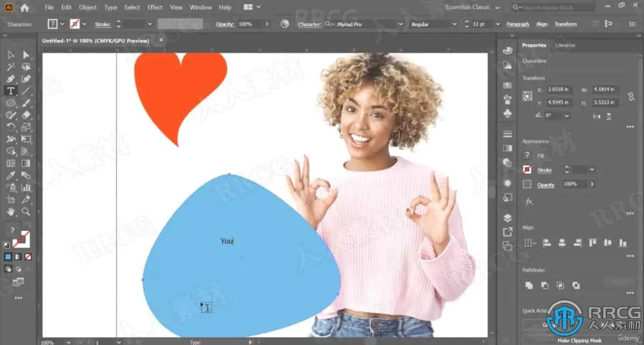Select the Line Segment tool
The image size is (644, 345).
point(26,91)
